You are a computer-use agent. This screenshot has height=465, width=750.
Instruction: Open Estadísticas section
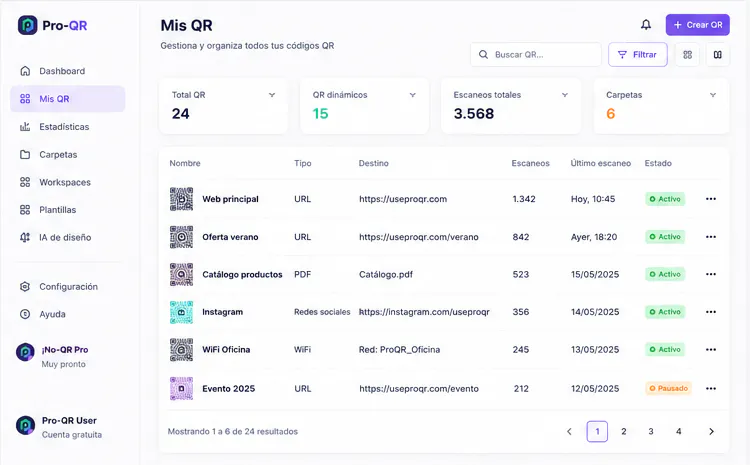pyautogui.click(x=67, y=127)
